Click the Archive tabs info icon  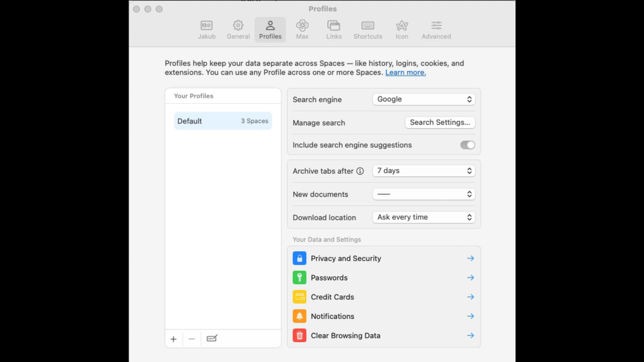360,171
